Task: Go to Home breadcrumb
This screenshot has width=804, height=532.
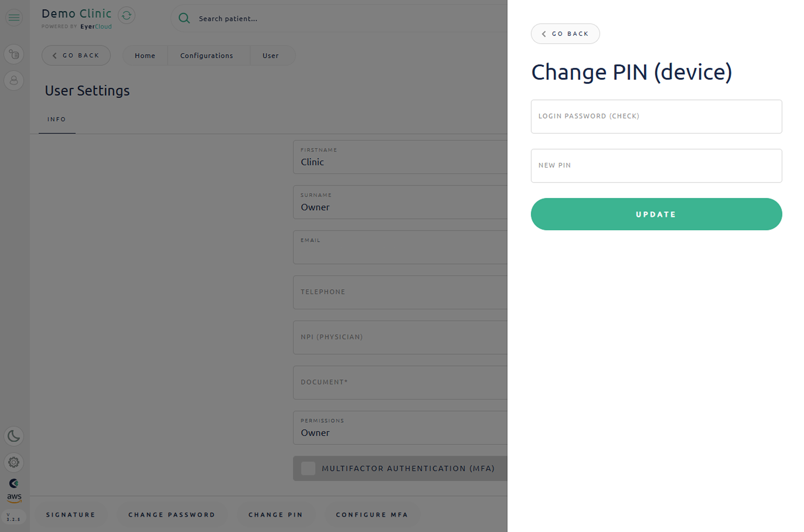Action: click(x=145, y=56)
